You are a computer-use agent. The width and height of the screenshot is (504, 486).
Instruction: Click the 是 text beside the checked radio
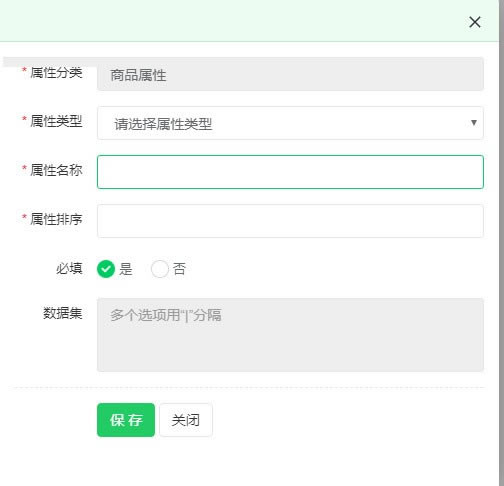[x=126, y=269]
